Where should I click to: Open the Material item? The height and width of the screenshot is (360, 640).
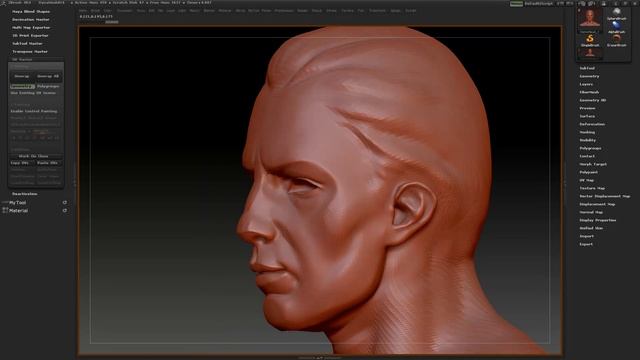[x=18, y=211]
